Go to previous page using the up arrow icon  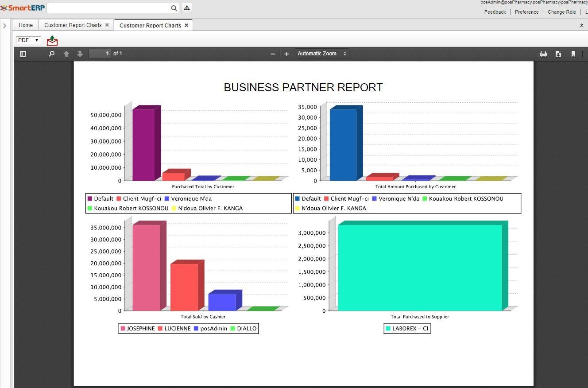pos(66,54)
